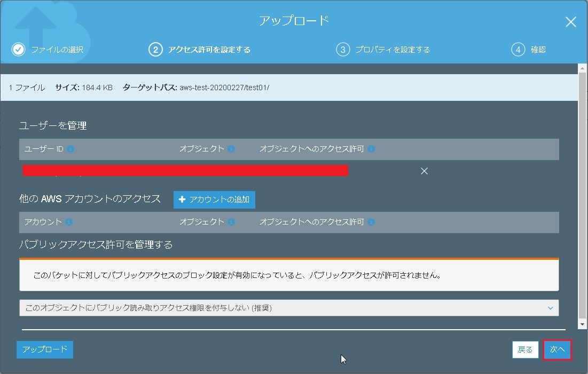The width and height of the screenshot is (588, 374).
Task: Click info icon beside ユーザー ID header
Action: click(x=70, y=149)
